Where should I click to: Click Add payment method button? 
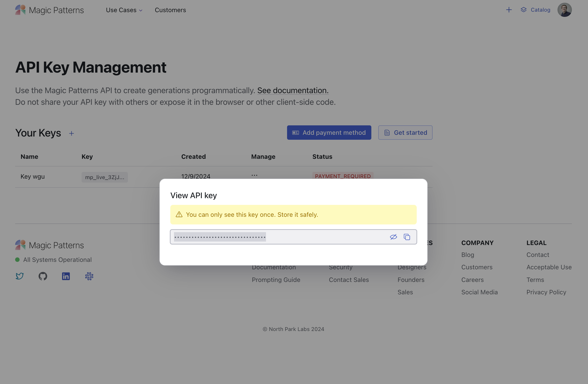(329, 133)
